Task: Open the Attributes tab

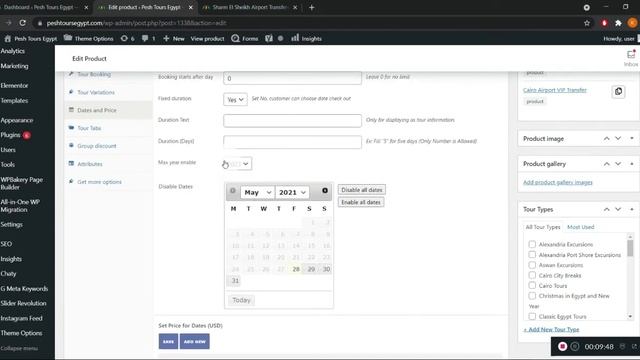Action: (90, 164)
